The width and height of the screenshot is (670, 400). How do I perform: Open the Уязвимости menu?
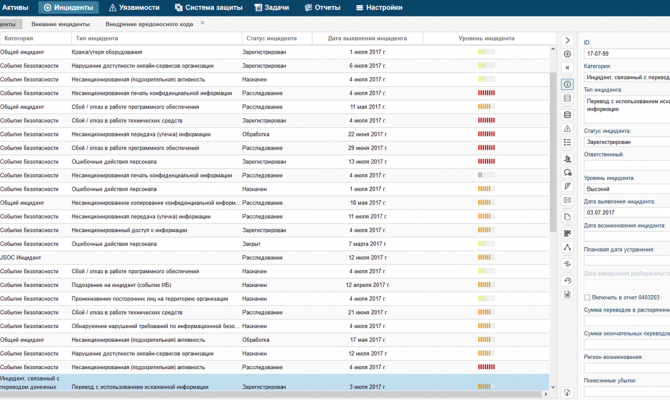point(134,7)
